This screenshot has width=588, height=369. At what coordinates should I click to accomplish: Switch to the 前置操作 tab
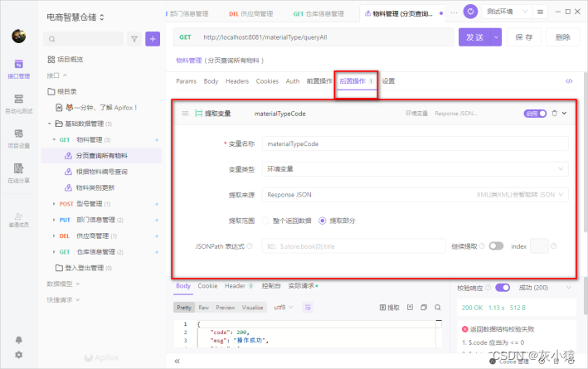tap(319, 81)
